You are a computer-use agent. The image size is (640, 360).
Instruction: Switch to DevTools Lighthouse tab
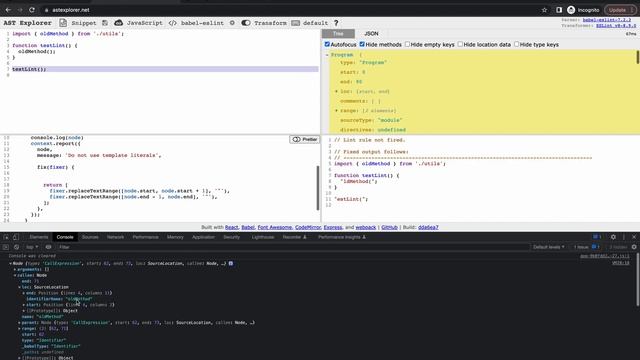[263, 237]
